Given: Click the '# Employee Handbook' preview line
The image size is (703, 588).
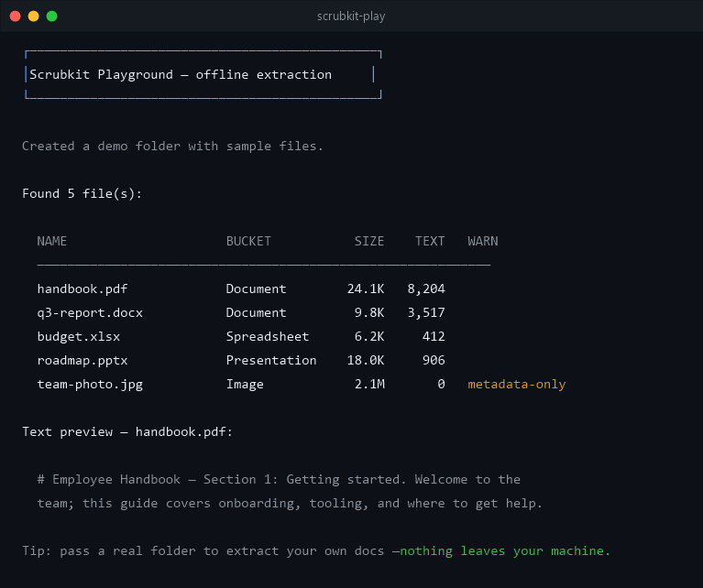Looking at the screenshot, I should coord(279,480).
